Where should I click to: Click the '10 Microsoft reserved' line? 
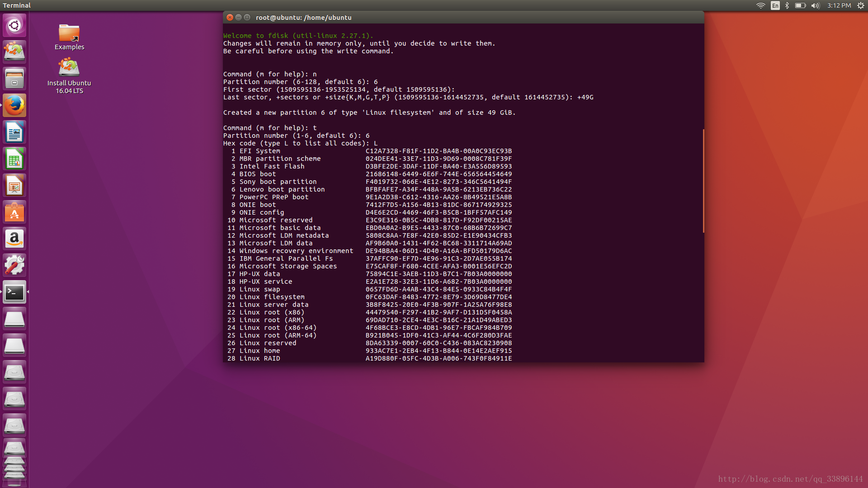[370, 220]
